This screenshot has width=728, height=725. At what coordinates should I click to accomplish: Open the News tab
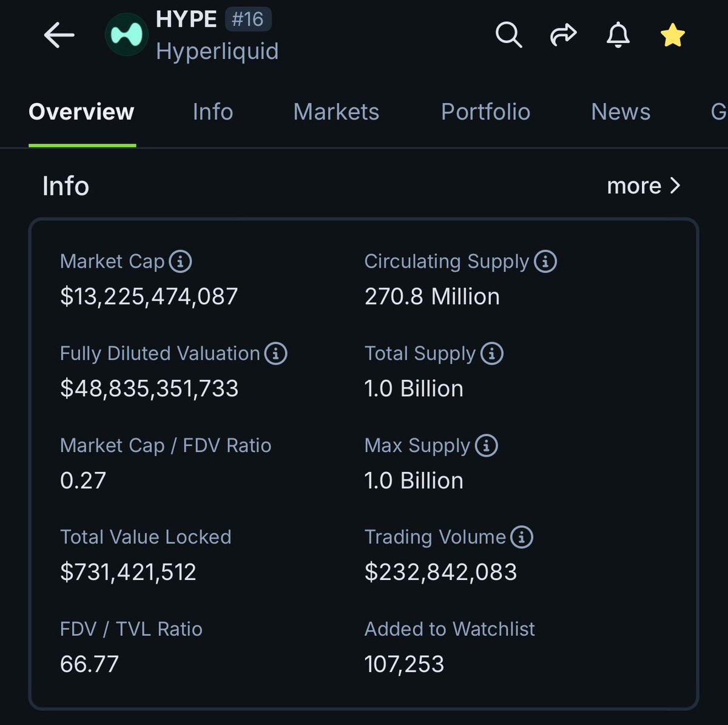click(621, 112)
